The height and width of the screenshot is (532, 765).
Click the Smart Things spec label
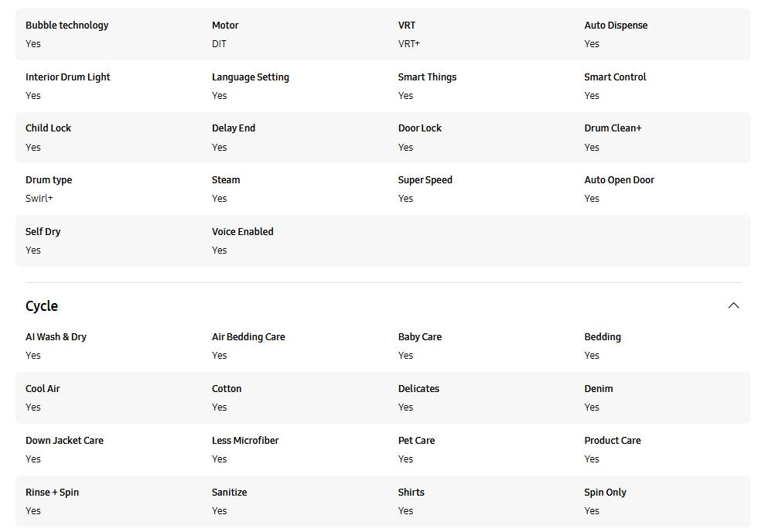[427, 77]
